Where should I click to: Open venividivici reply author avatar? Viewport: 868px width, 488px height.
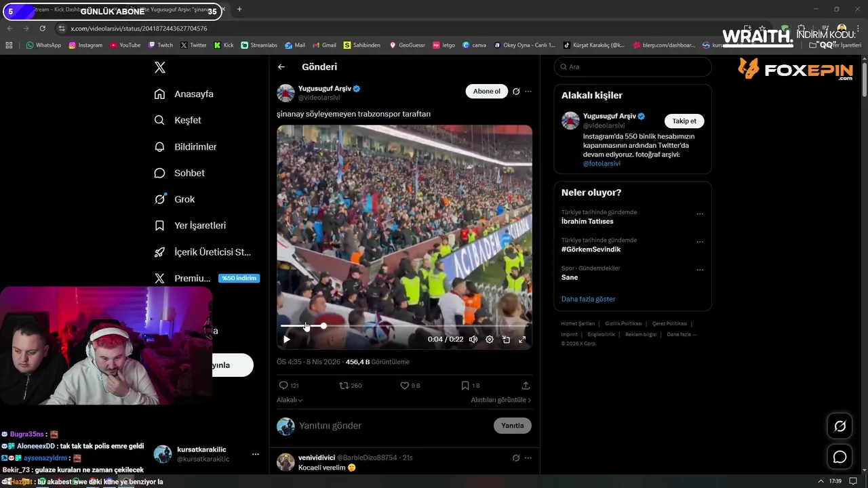(285, 462)
